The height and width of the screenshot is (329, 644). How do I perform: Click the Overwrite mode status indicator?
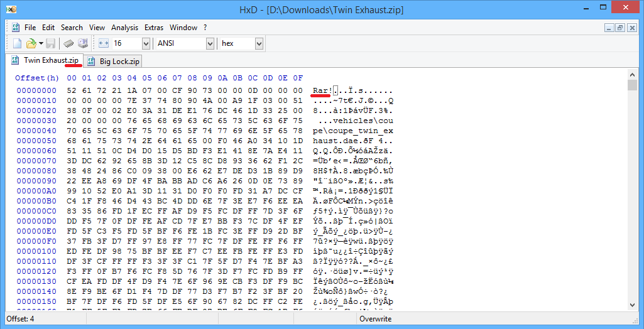pos(375,319)
